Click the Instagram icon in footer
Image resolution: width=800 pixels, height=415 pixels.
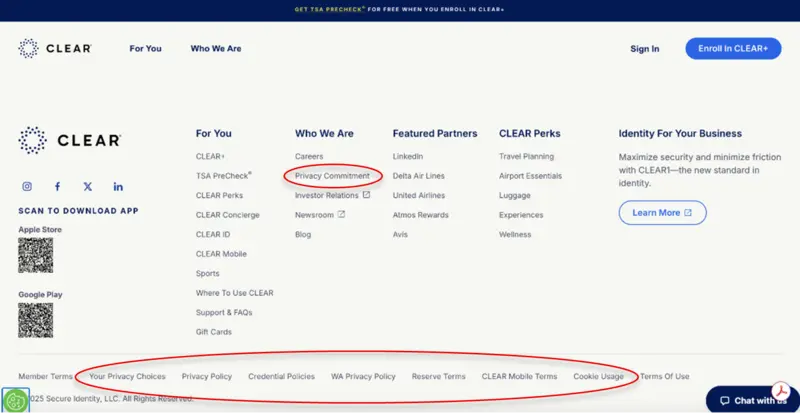(27, 187)
